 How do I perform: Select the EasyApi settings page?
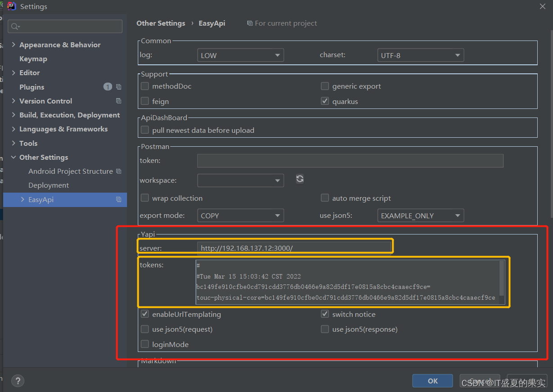click(x=65, y=199)
